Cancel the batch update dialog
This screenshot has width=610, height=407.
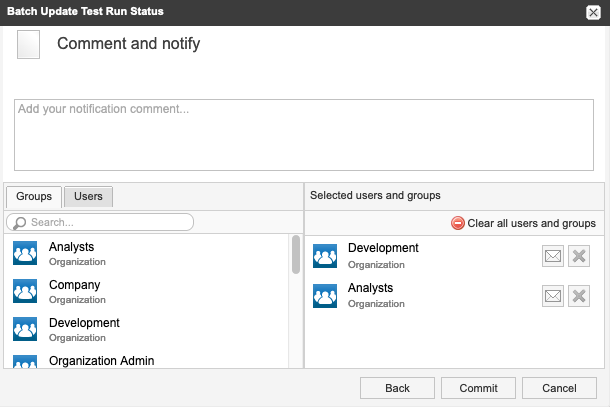(x=559, y=388)
